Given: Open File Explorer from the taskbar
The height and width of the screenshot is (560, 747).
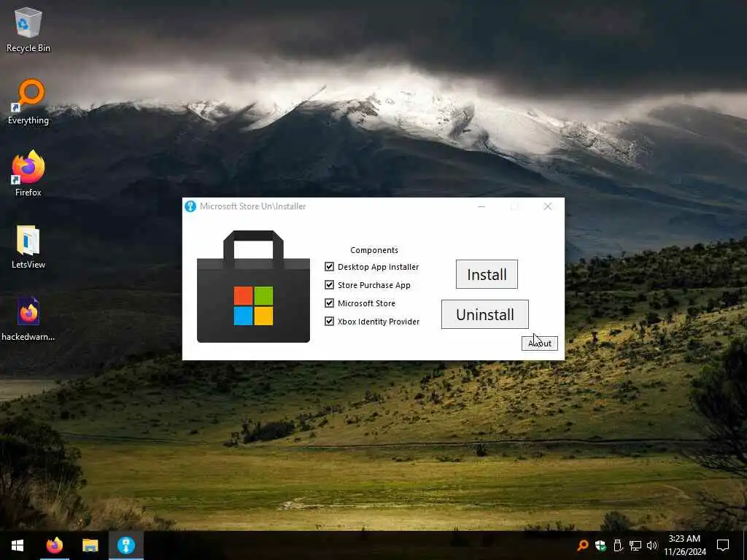Looking at the screenshot, I should tap(90, 545).
